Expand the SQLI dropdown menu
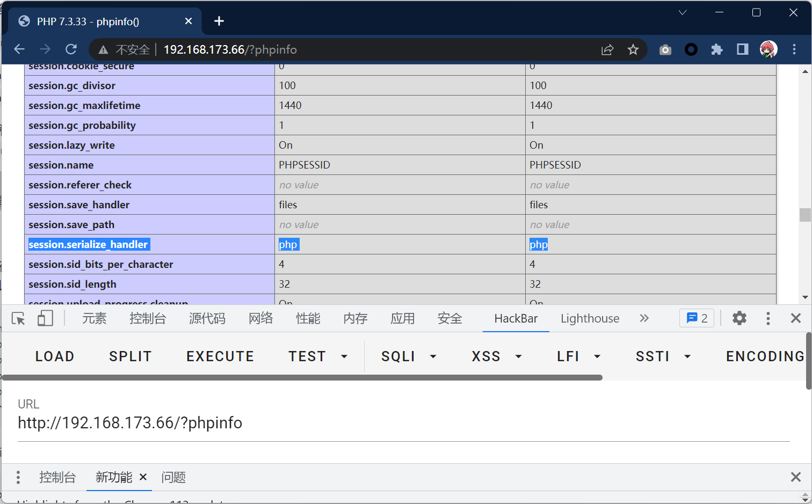The height and width of the screenshot is (504, 812). pyautogui.click(x=409, y=356)
